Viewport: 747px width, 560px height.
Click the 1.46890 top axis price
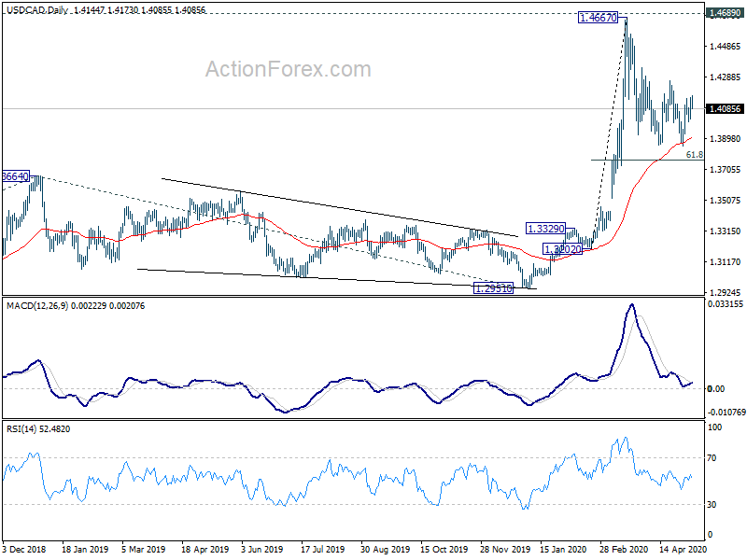click(x=726, y=13)
